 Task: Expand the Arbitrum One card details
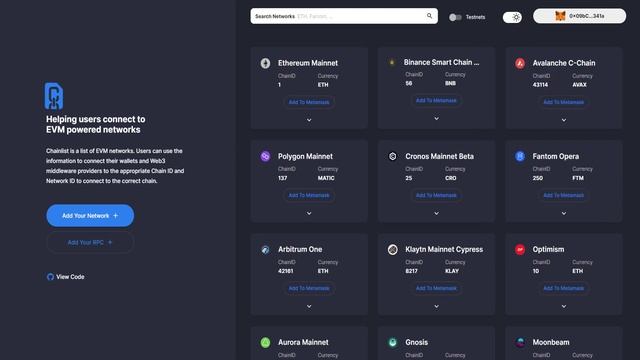[x=309, y=306]
